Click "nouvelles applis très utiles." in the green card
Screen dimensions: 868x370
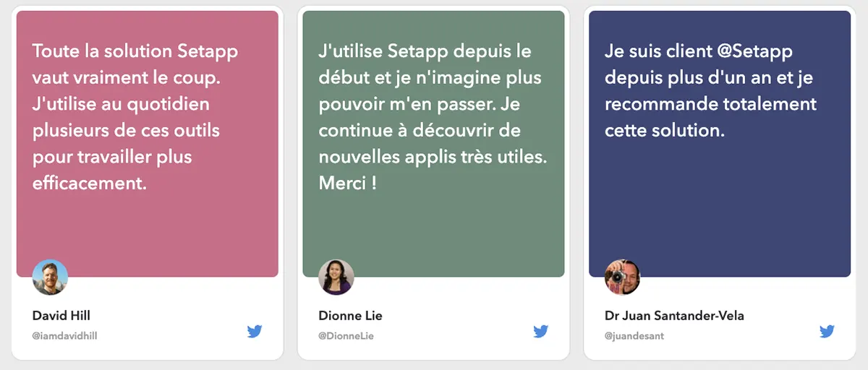pos(432,157)
